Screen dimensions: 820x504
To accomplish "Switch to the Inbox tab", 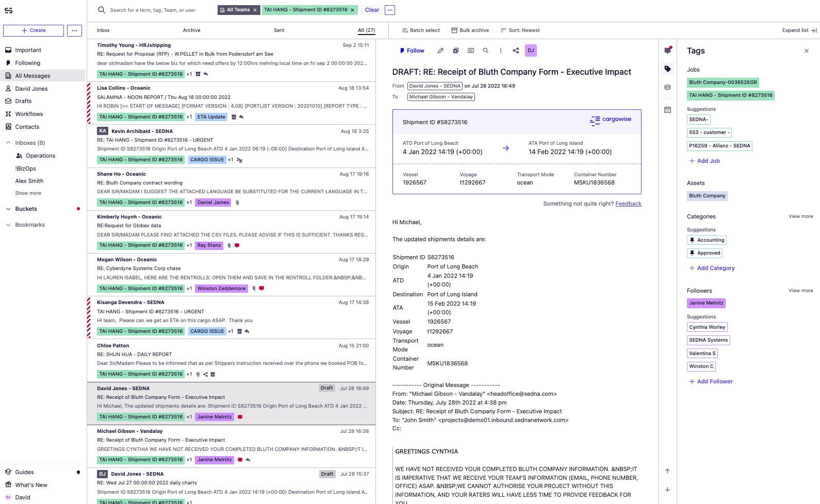I will click(103, 30).
